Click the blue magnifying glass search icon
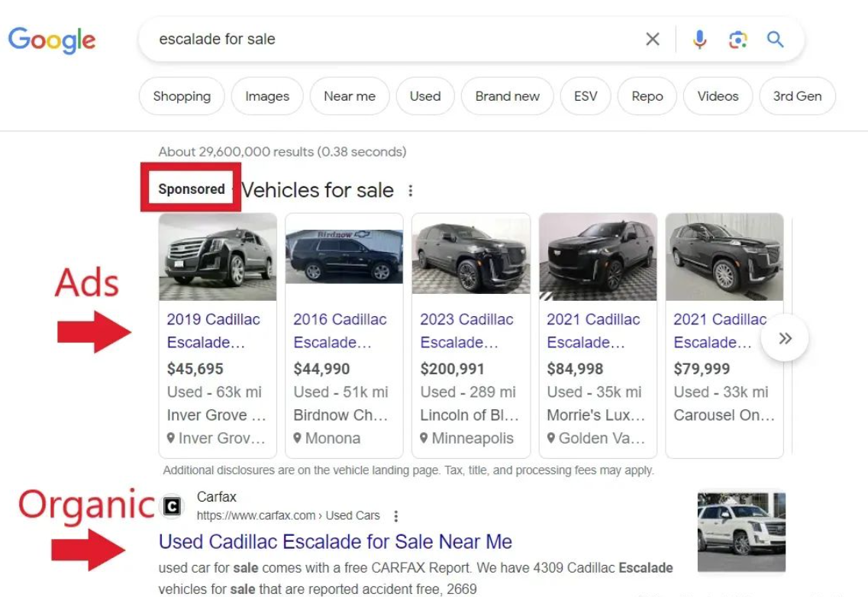Screen dimensions: 868x597 pyautogui.click(x=775, y=40)
